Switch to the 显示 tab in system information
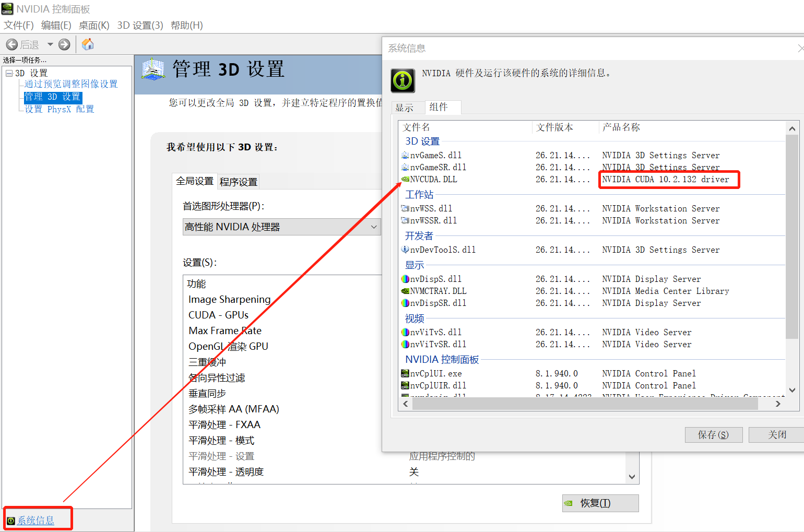 408,108
